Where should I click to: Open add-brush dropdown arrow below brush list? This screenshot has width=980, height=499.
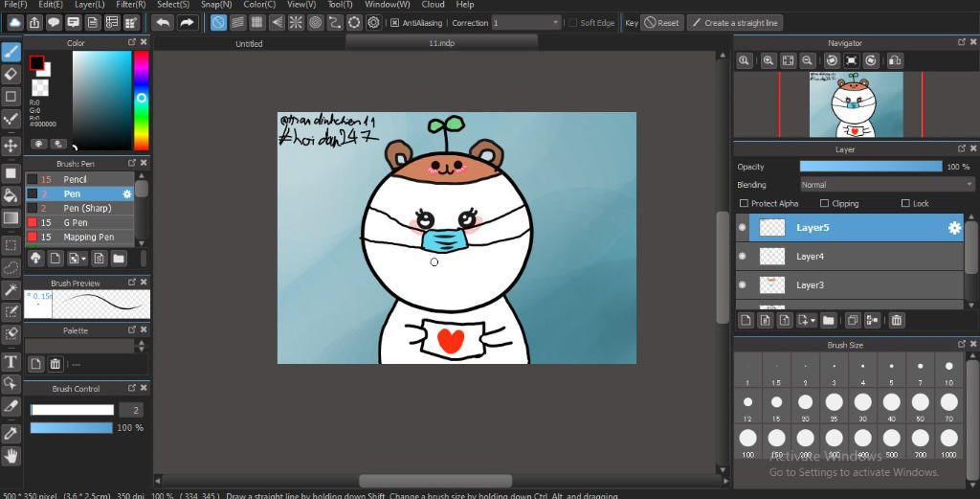83,259
